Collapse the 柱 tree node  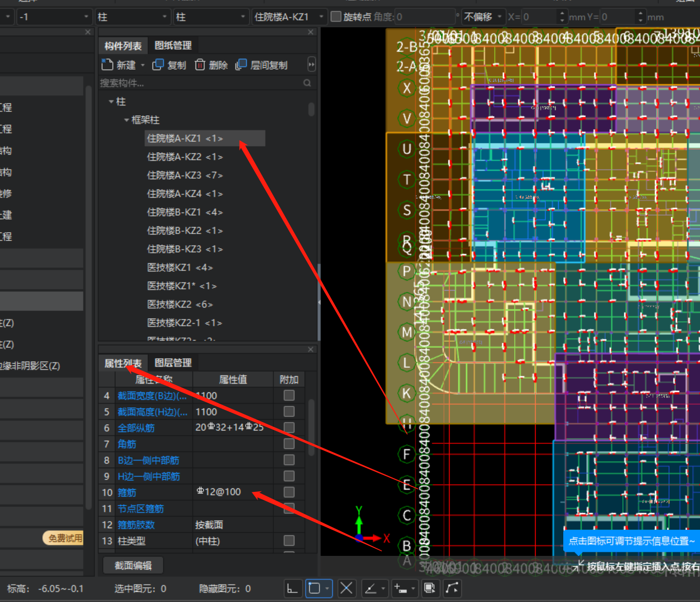111,101
